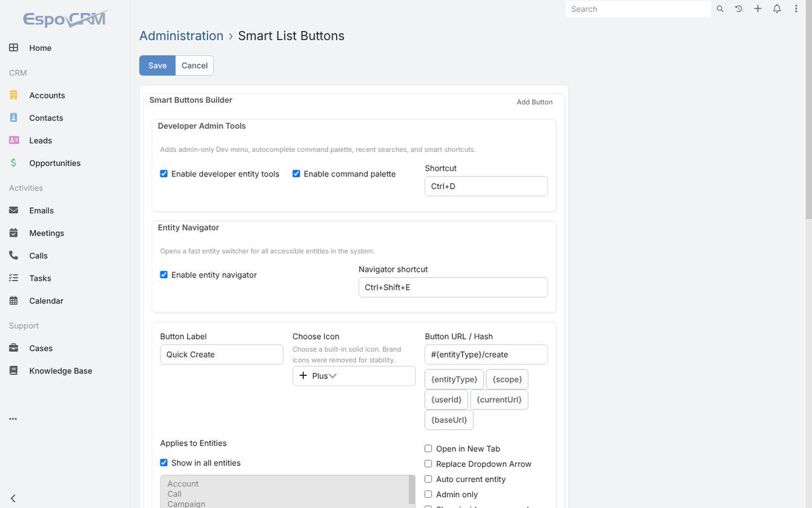
Task: Click the Leads ID card icon
Action: point(14,140)
